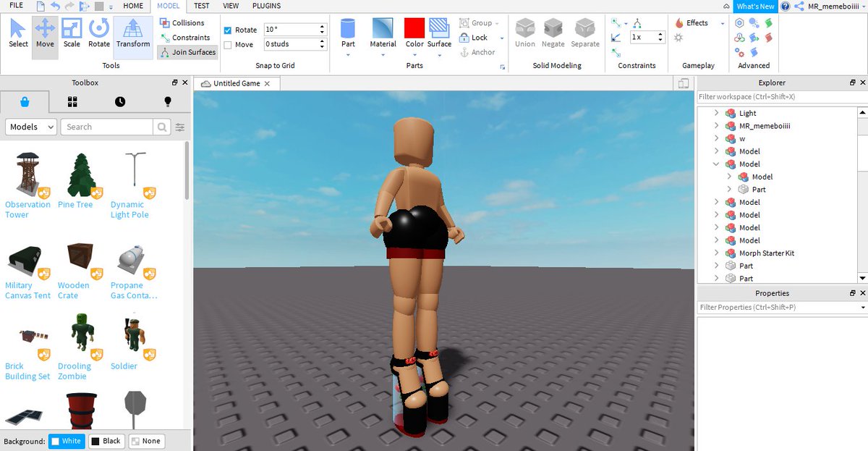Click the rotate increment stepper up arrow

321,27
